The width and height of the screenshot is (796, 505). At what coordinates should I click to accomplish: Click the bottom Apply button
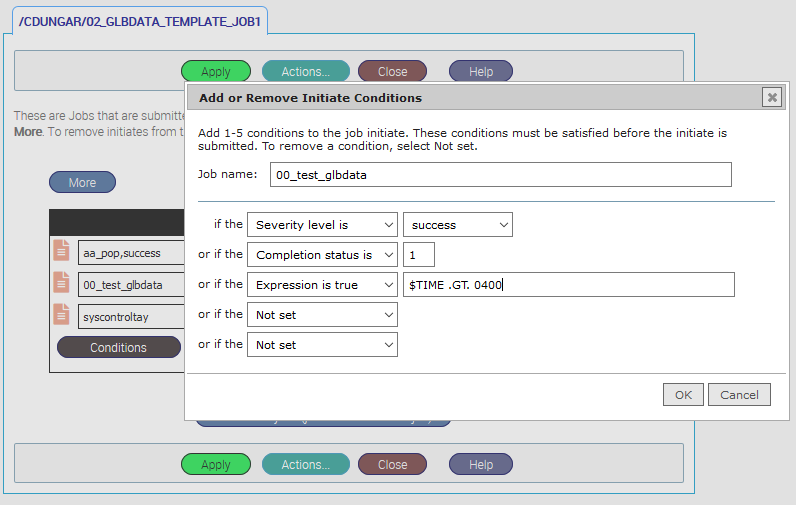point(215,464)
